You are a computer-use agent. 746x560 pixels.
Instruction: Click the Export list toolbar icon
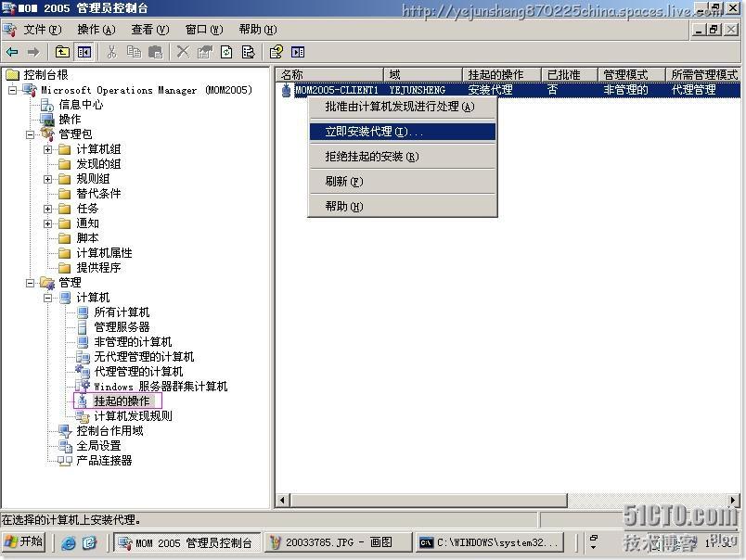point(248,52)
